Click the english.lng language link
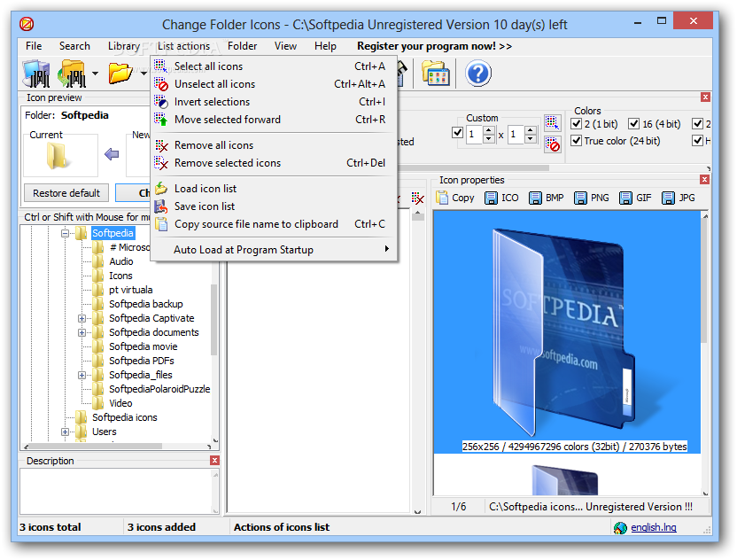Viewport: 737px width, 560px height. (x=654, y=527)
